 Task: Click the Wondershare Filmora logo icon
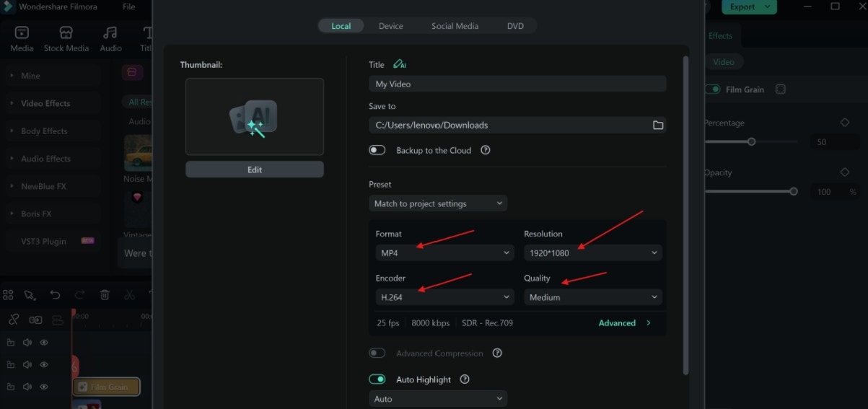(x=8, y=6)
